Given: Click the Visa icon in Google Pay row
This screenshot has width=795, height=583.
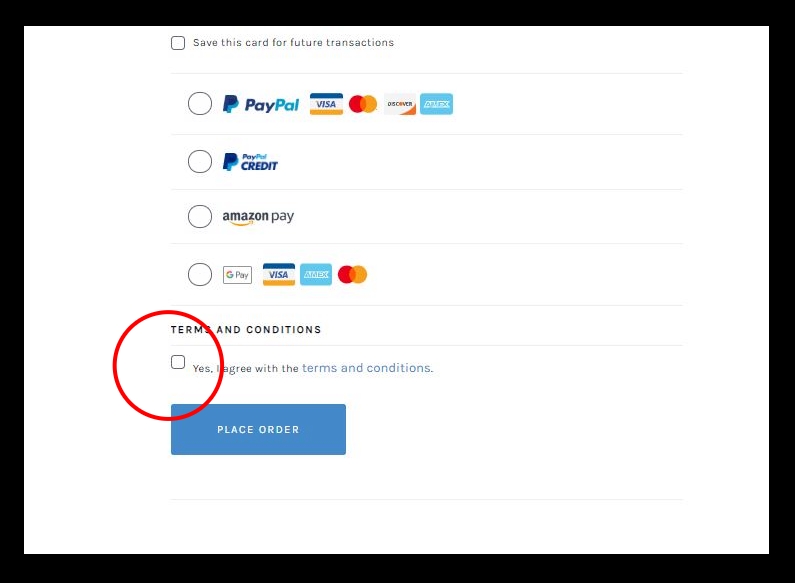Looking at the screenshot, I should coord(279,274).
